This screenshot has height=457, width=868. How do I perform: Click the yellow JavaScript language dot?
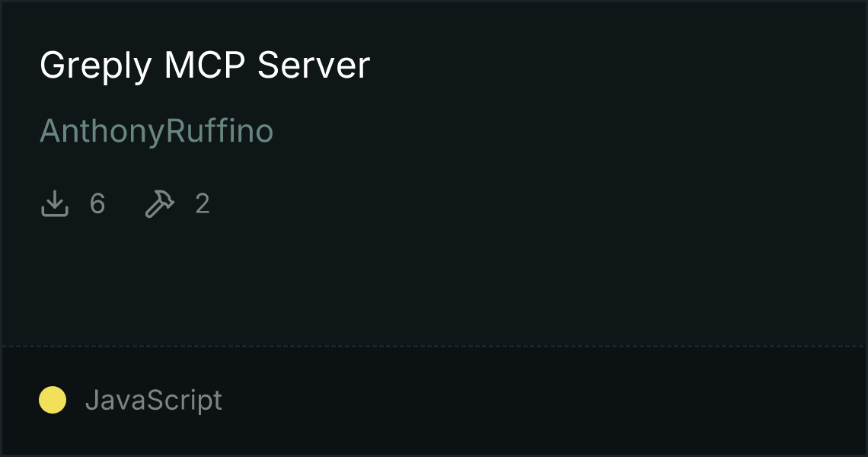coord(53,400)
